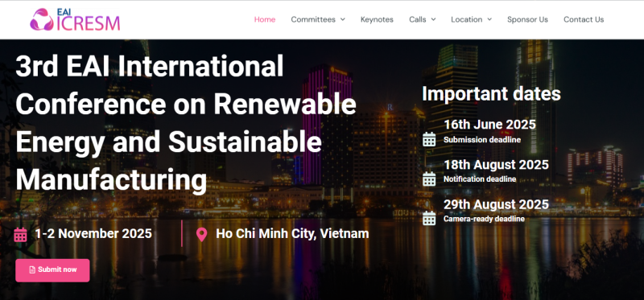Click the '1-2 November 2025' date text
This screenshot has height=300, width=644.
pyautogui.click(x=93, y=233)
